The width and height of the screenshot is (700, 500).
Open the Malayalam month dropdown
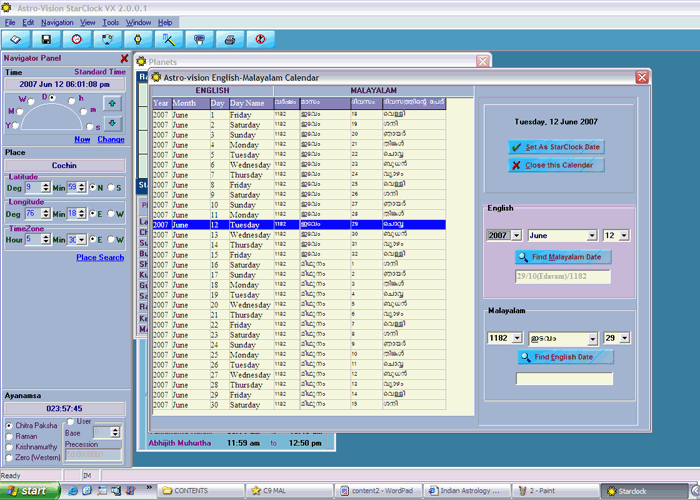[x=593, y=339]
